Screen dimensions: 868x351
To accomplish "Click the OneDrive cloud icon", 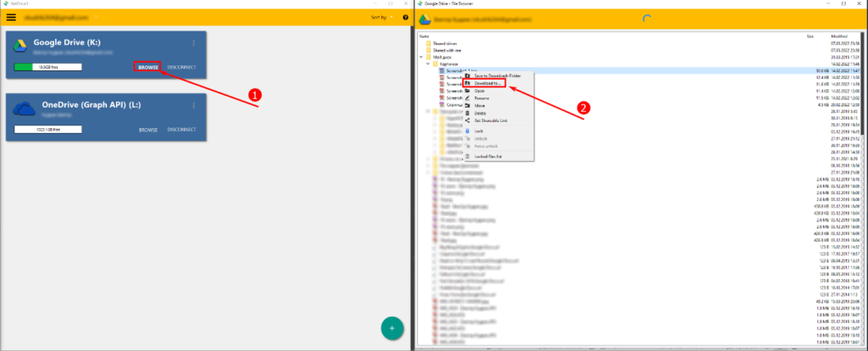I will [22, 109].
